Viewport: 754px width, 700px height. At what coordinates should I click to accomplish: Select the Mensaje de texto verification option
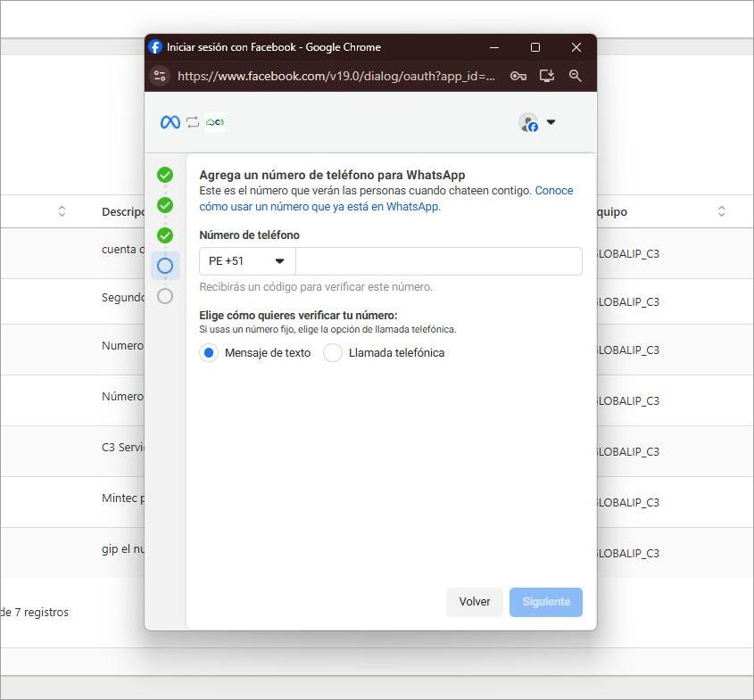coord(208,353)
